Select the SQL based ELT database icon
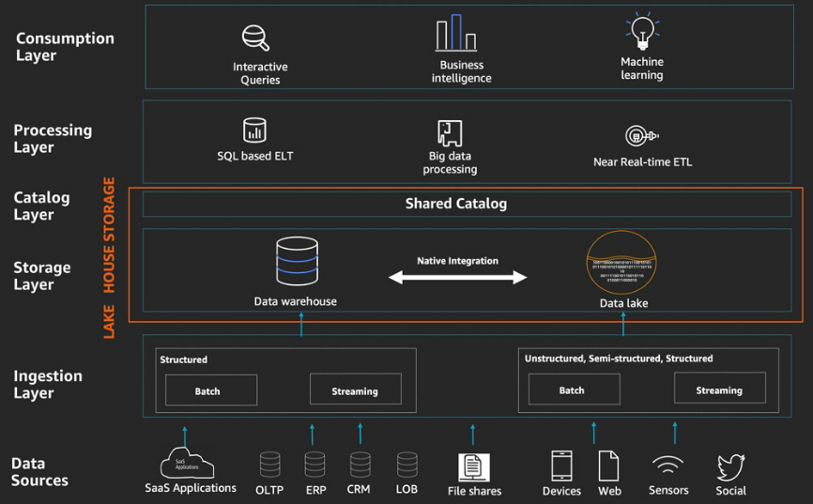The image size is (813, 504). click(254, 130)
